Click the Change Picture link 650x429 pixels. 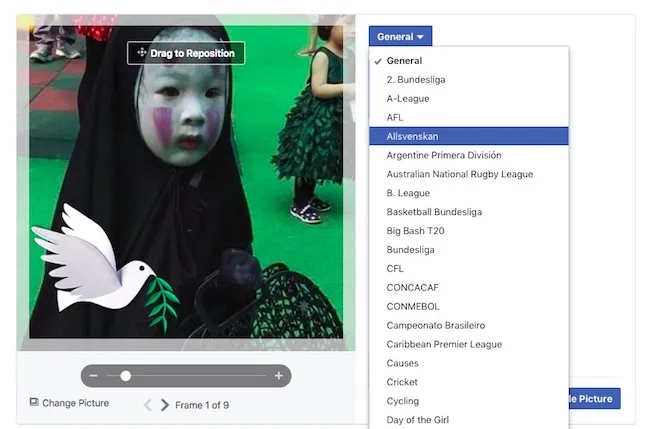click(75, 403)
